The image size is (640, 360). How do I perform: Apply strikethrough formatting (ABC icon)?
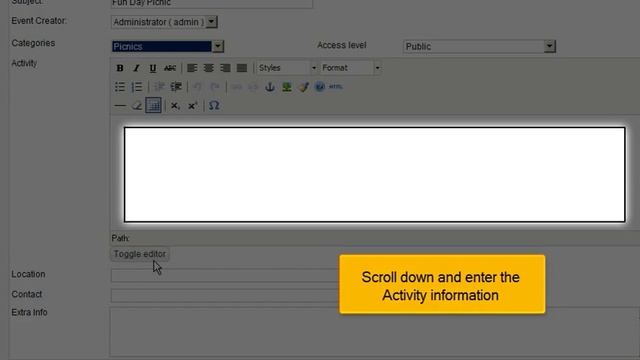click(x=170, y=68)
